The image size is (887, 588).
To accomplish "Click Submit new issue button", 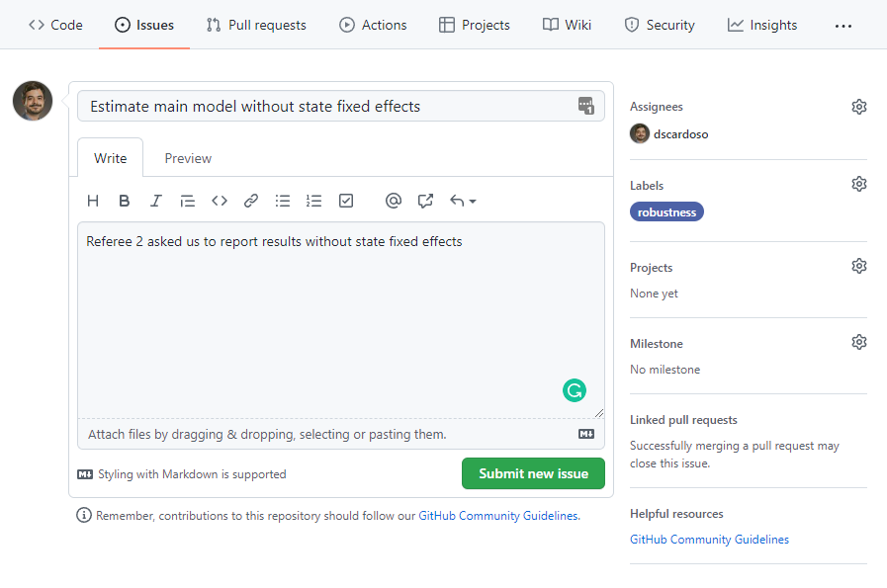I will [x=533, y=473].
